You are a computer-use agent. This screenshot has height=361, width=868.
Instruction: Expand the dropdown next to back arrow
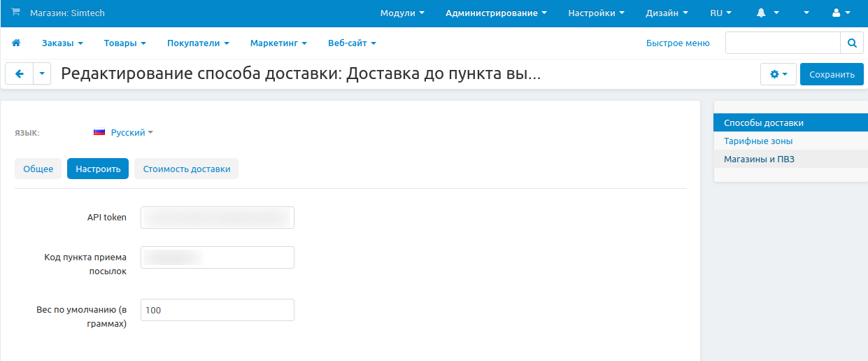click(42, 74)
